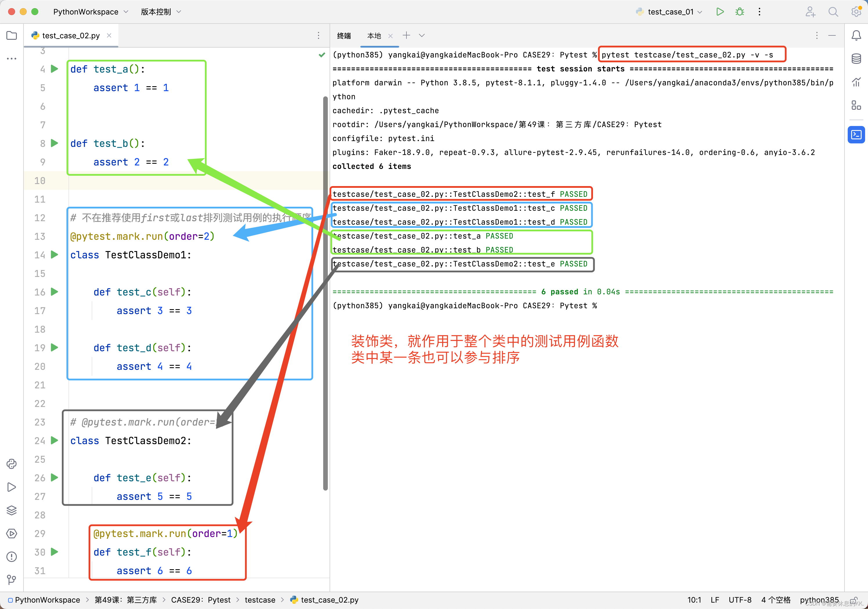The width and height of the screenshot is (868, 609).
Task: Run test_a from the gutter arrow
Action: [55, 69]
